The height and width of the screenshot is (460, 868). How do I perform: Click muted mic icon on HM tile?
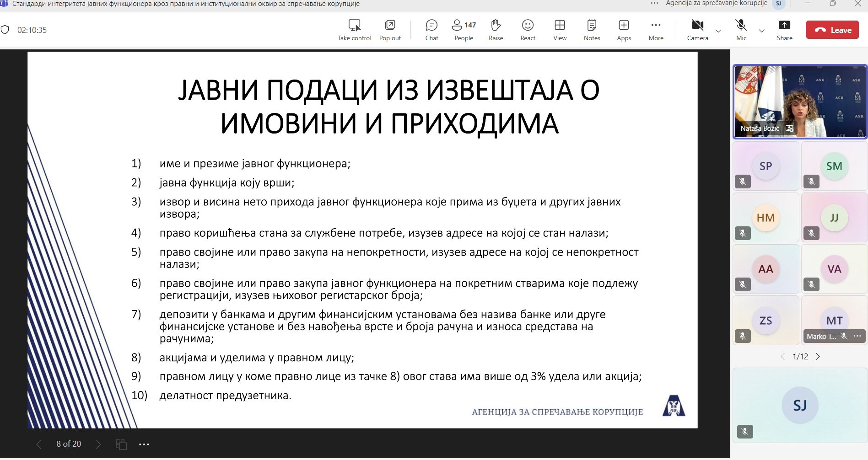[743, 233]
